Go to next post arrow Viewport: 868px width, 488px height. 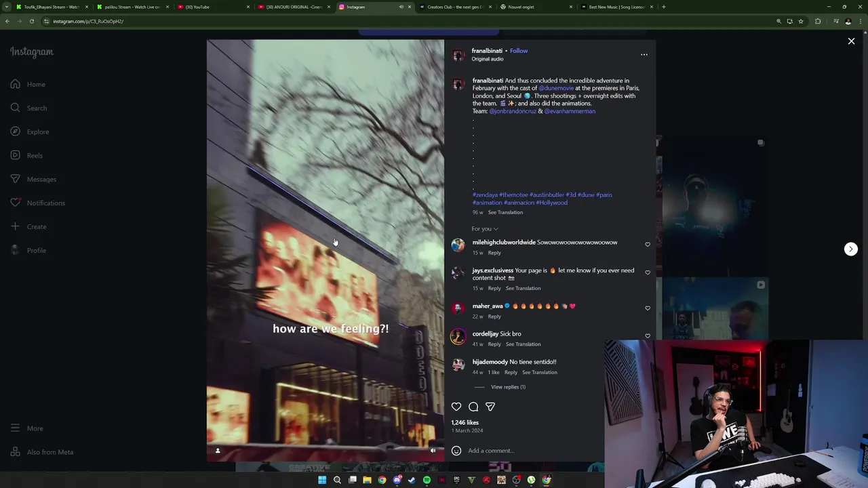point(851,249)
